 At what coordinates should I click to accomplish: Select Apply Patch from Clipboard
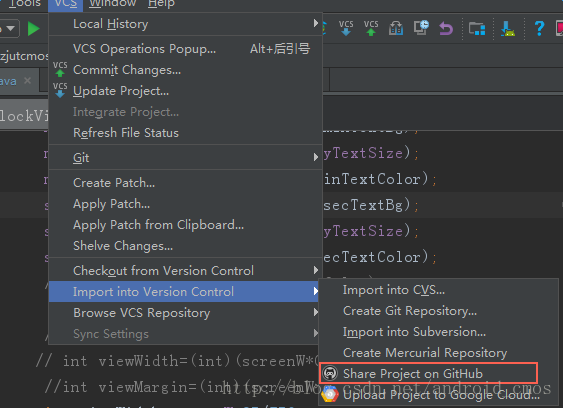click(186, 225)
